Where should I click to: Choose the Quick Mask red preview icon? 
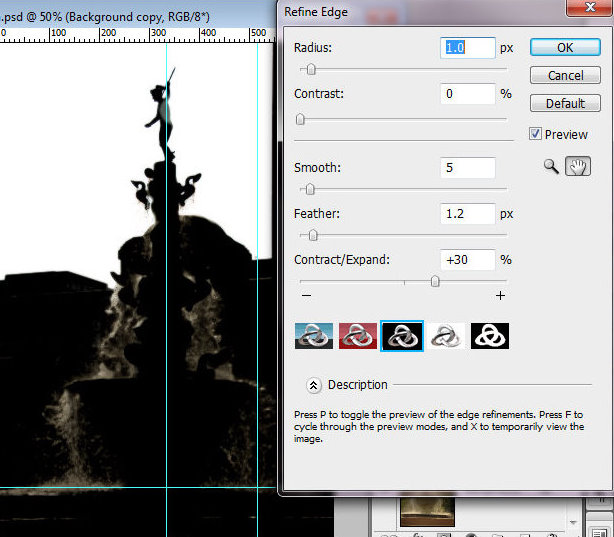358,336
